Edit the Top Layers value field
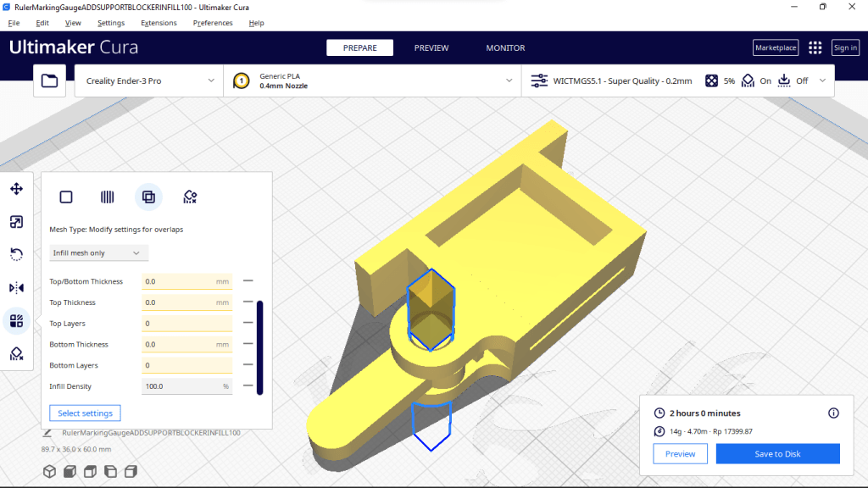This screenshot has height=488, width=868. tap(187, 323)
